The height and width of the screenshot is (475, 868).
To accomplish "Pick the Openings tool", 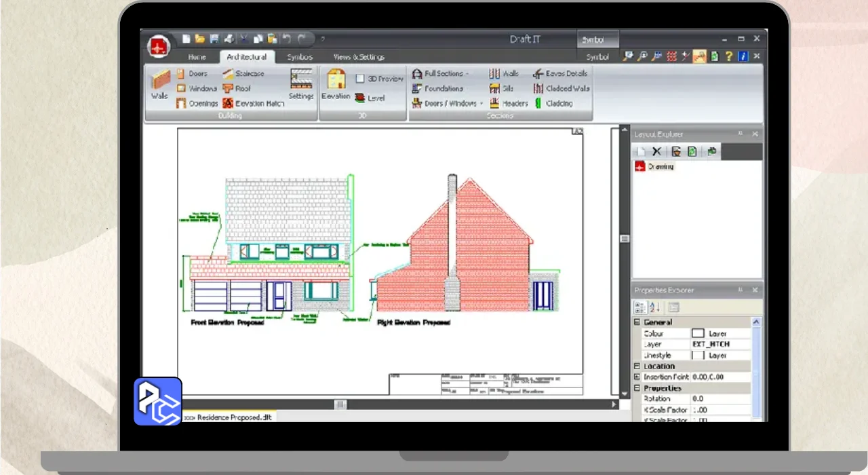I will point(197,103).
